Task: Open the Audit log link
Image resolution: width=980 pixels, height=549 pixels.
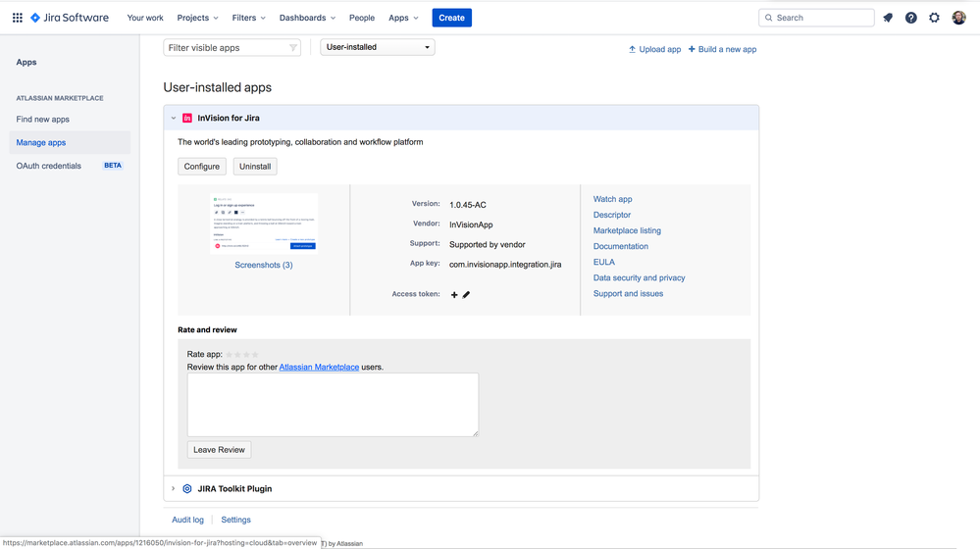Action: pos(187,520)
